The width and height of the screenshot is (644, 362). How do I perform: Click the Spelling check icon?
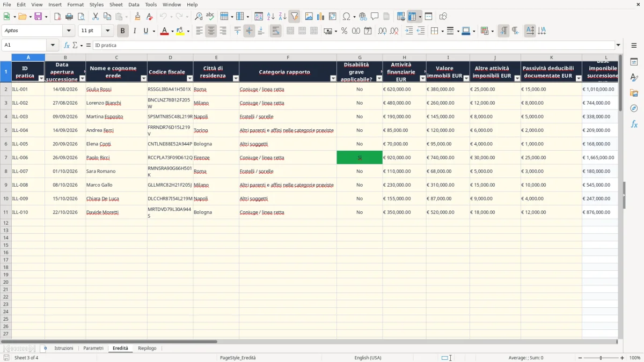210,17
